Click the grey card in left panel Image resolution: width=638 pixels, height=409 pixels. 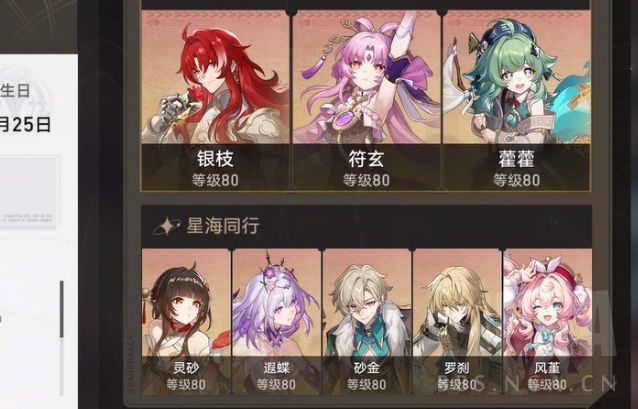tap(29, 191)
